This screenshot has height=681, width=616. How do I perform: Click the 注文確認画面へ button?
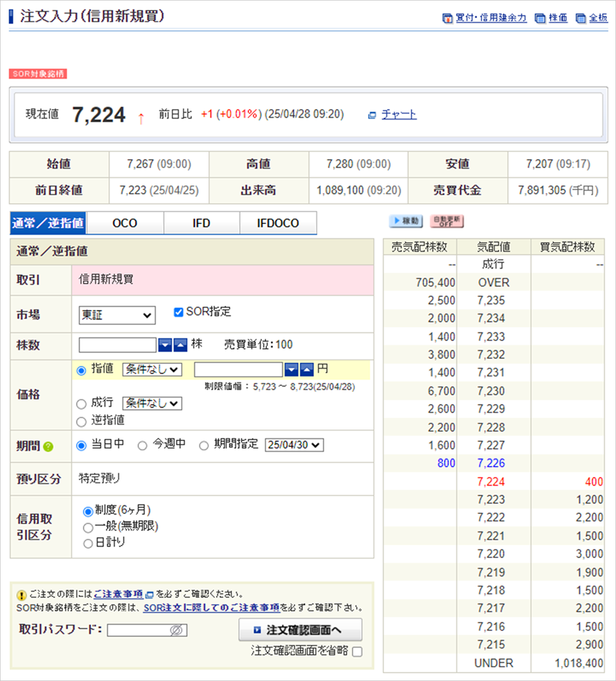click(x=300, y=630)
